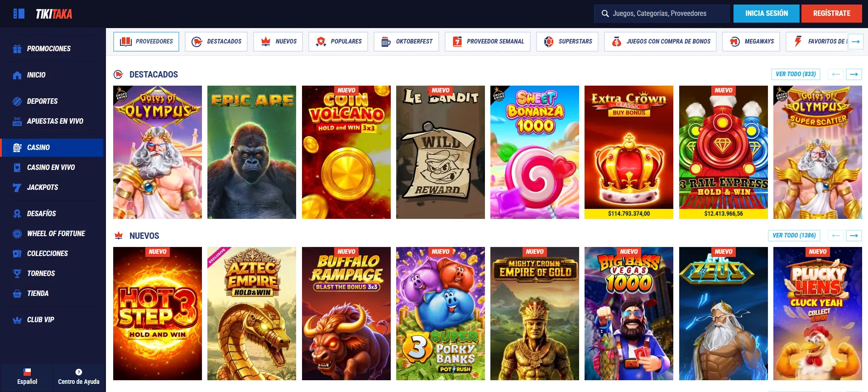This screenshot has height=392, width=868.
Task: Click the Club VIP crown icon
Action: 17,319
